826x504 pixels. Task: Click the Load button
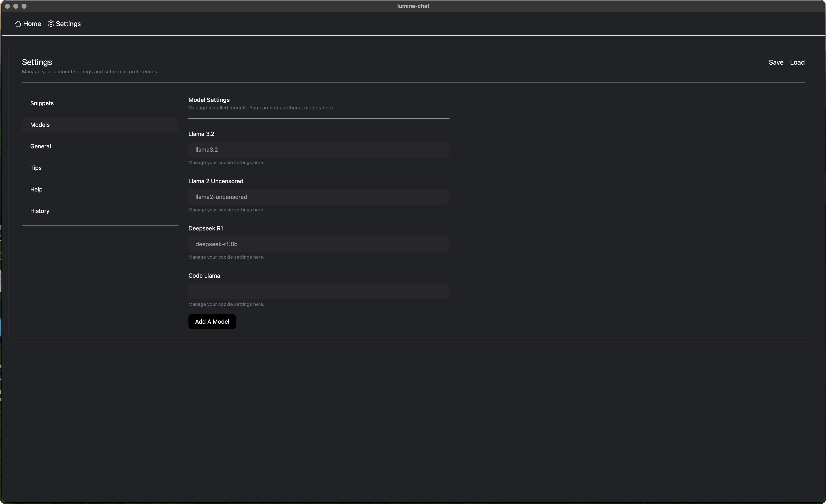[797, 62]
